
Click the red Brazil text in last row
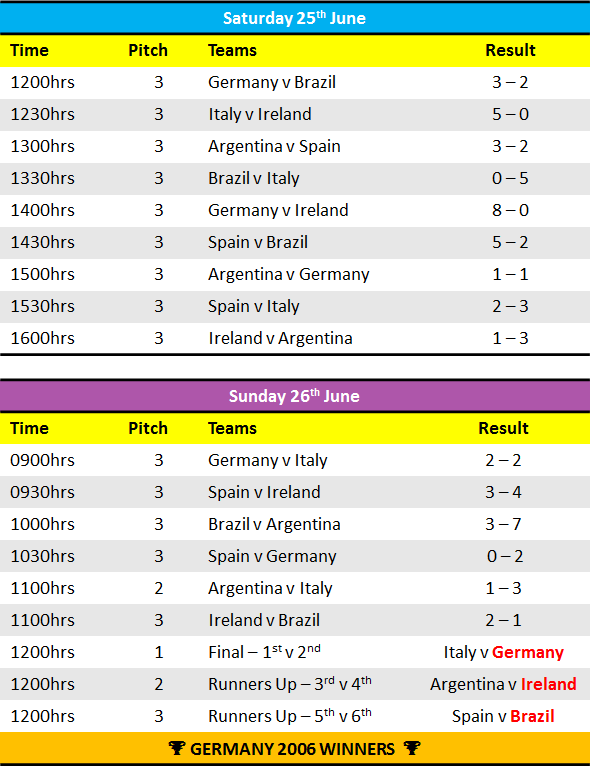[x=532, y=716]
